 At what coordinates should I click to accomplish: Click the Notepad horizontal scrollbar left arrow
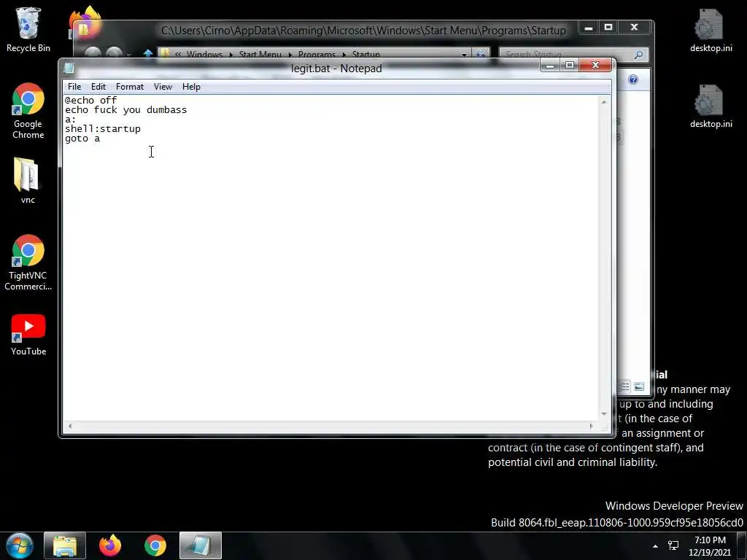70,426
